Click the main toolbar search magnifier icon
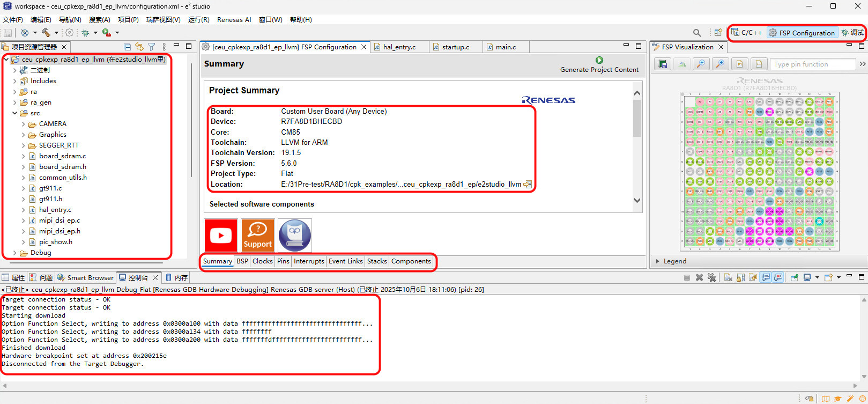The height and width of the screenshot is (404, 868). (697, 33)
